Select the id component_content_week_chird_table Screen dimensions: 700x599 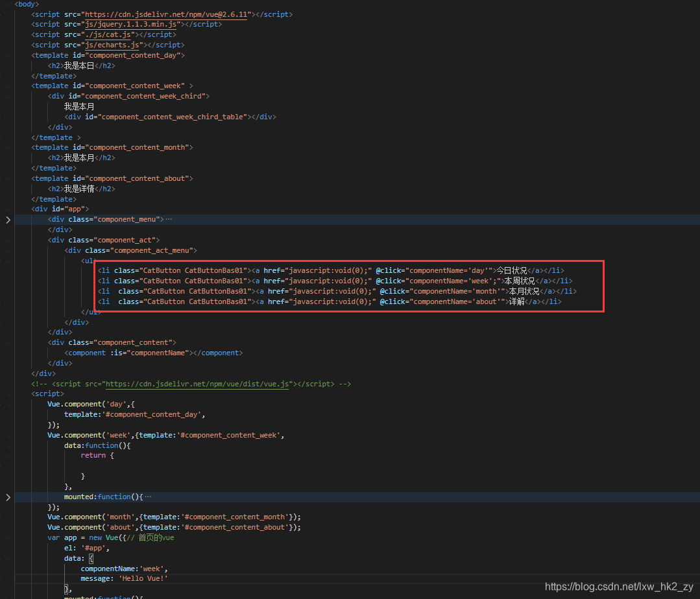[x=173, y=117]
